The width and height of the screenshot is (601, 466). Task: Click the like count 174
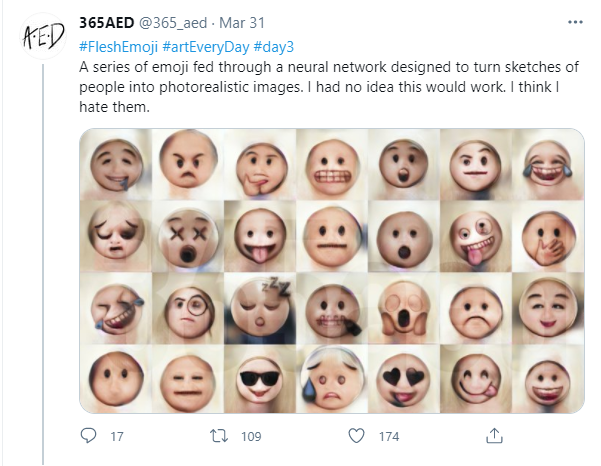[389, 437]
